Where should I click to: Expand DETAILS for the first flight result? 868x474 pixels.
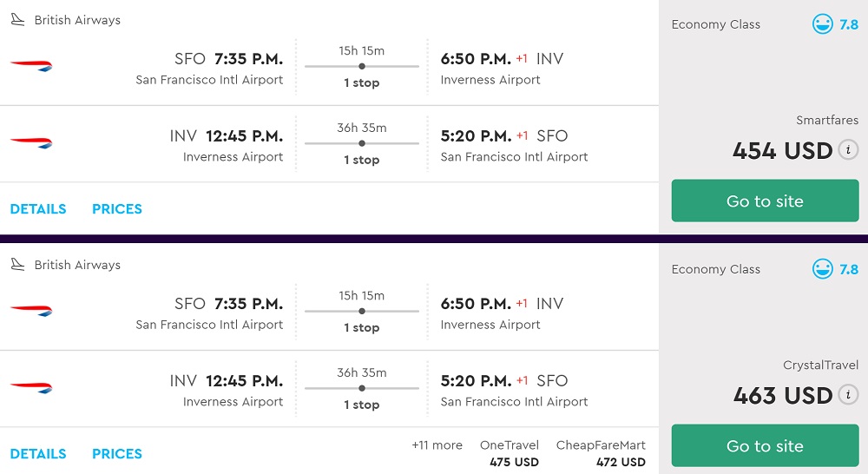[x=38, y=209]
